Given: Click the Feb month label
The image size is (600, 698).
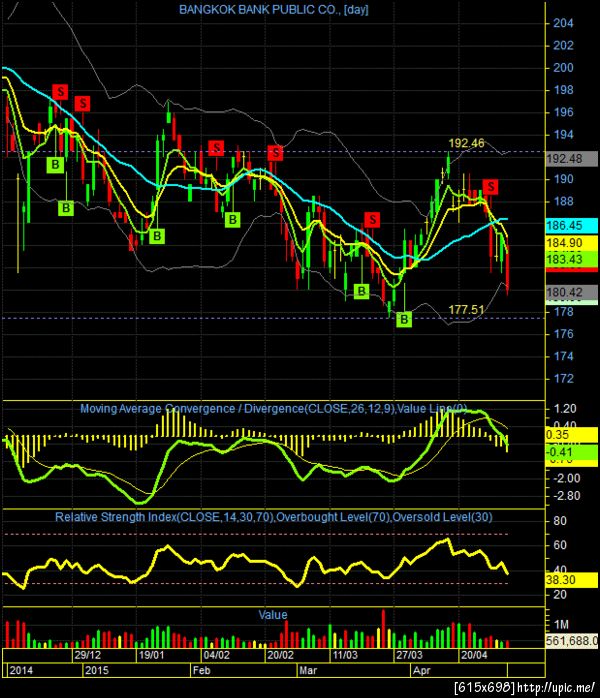Looking at the screenshot, I should point(202,670).
